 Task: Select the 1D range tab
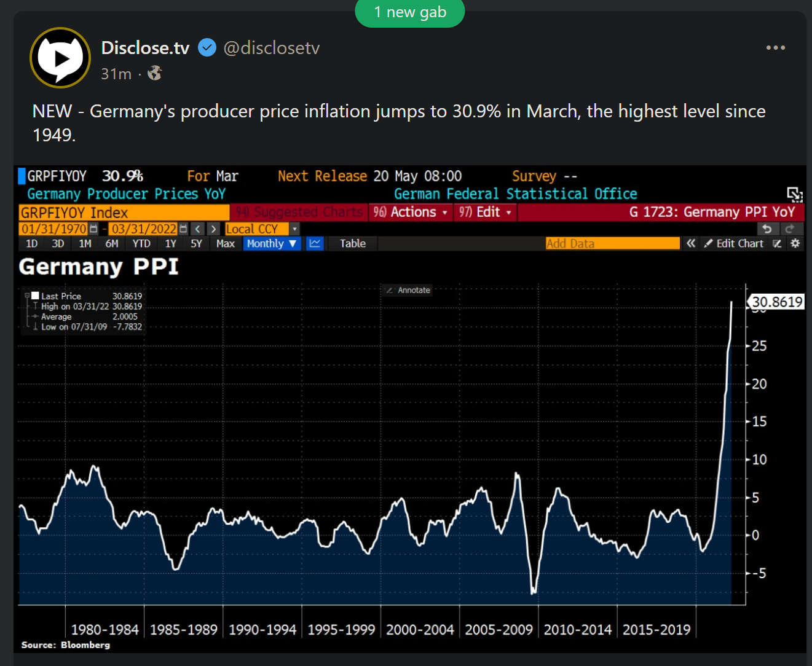[x=32, y=243]
